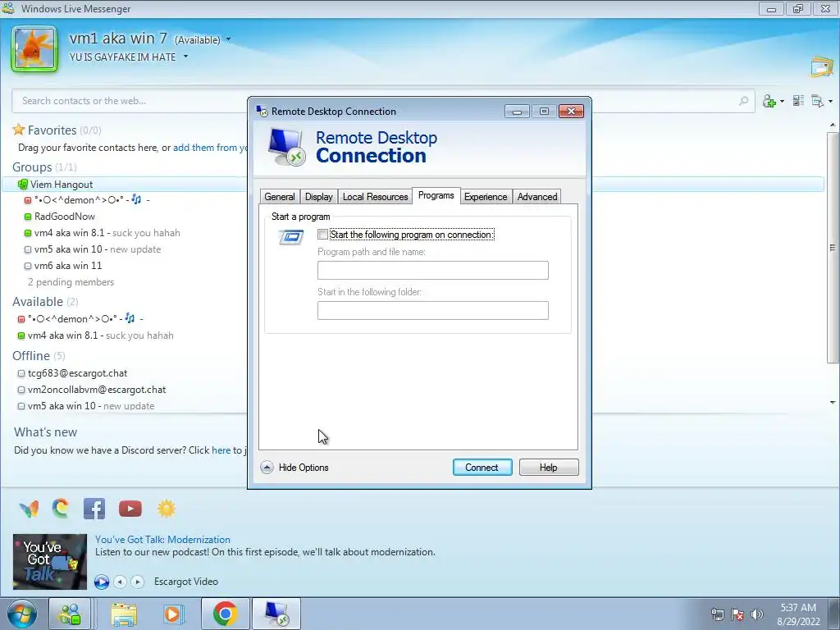Click the 2 pending members text
This screenshot has height=630, width=840.
click(71, 282)
